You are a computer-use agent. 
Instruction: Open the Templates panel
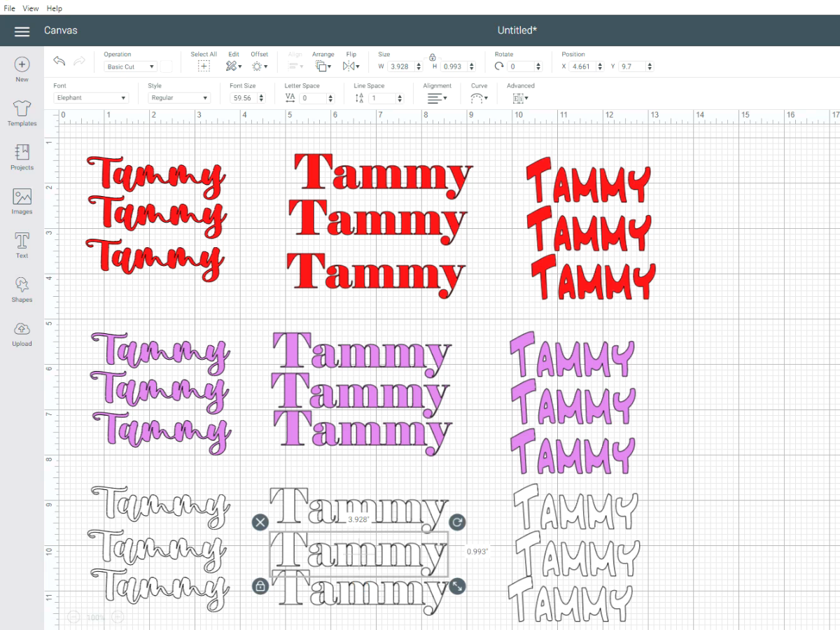22,109
